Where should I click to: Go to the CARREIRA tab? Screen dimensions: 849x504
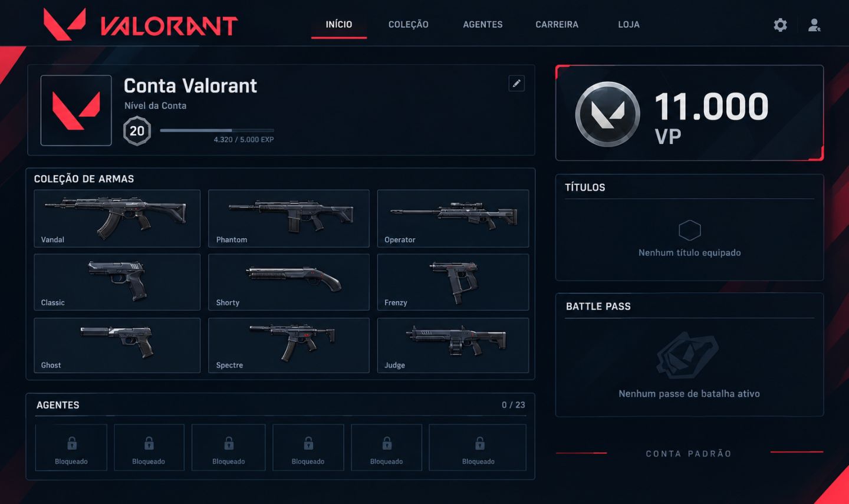pos(557,24)
